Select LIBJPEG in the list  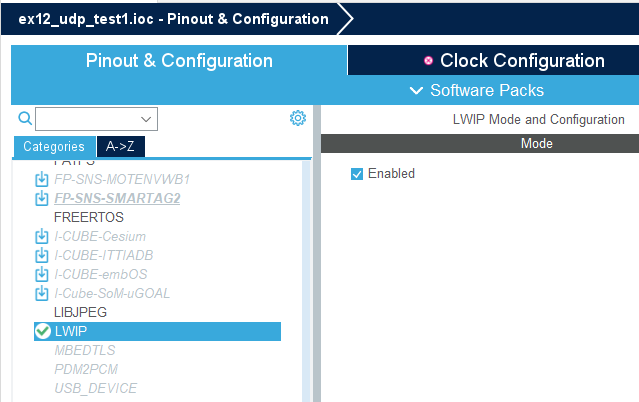click(x=80, y=312)
